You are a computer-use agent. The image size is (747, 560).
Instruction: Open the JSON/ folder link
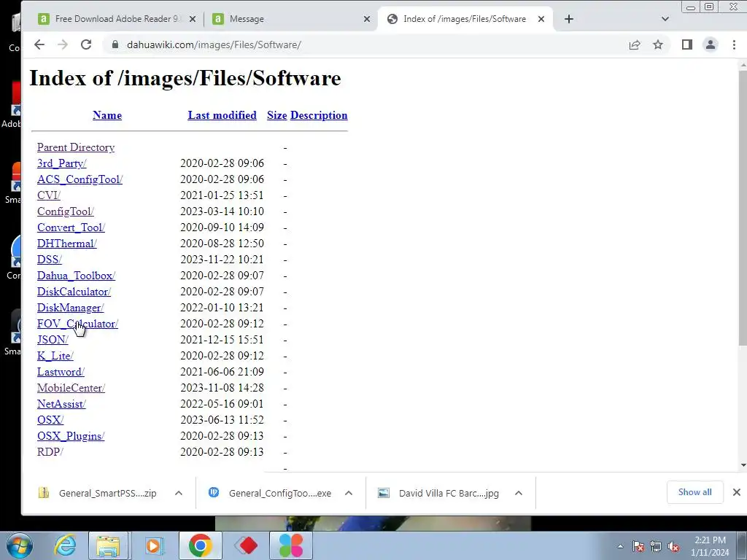[53, 340]
